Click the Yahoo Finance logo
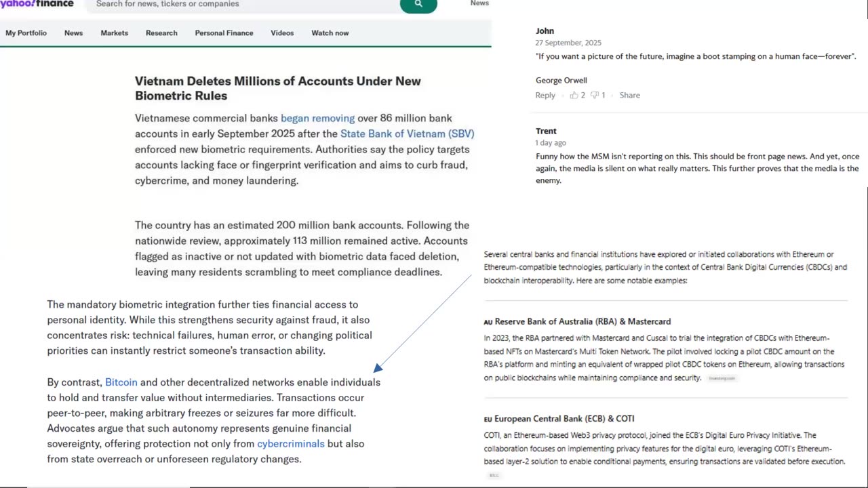The width and height of the screenshot is (868, 488). 37,3
